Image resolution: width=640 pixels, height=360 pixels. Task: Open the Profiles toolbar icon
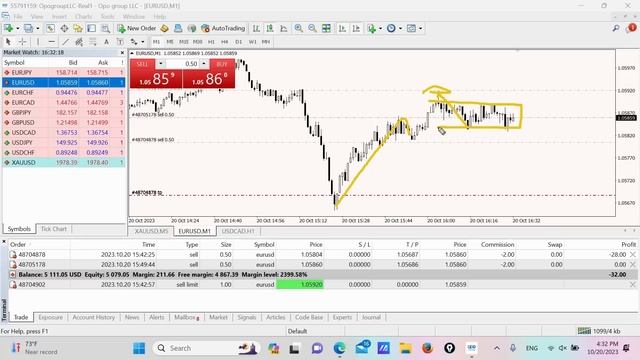point(28,28)
